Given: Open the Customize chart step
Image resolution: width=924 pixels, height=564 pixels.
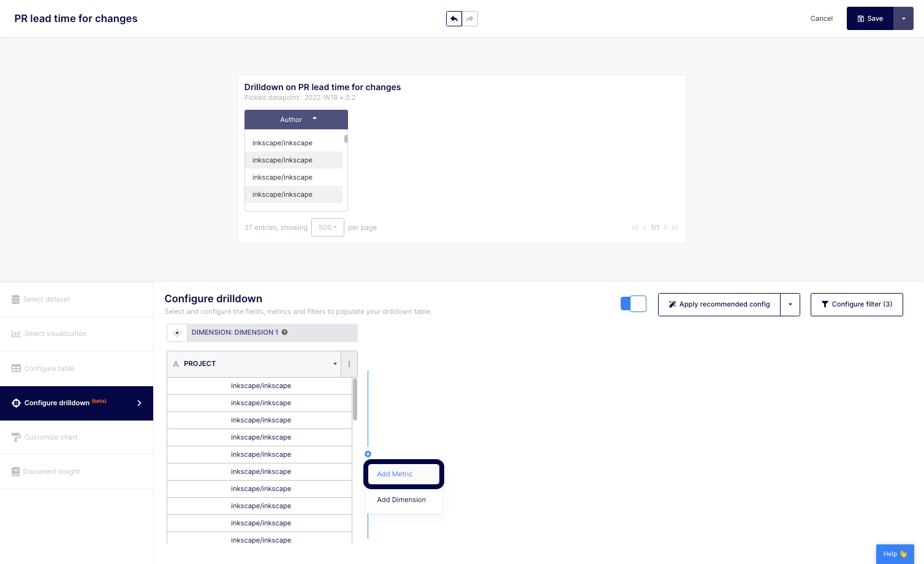Looking at the screenshot, I should coord(51,437).
